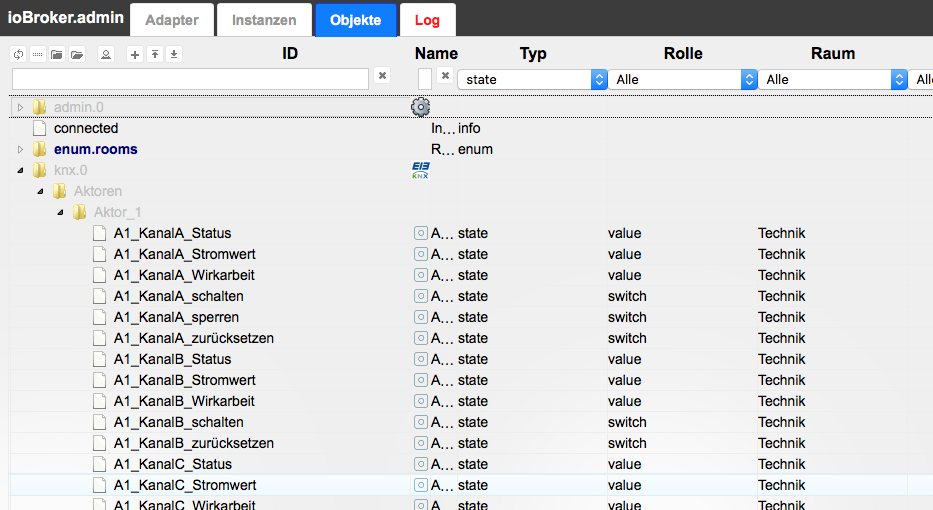Clear the Name filter with X button

tap(445, 76)
